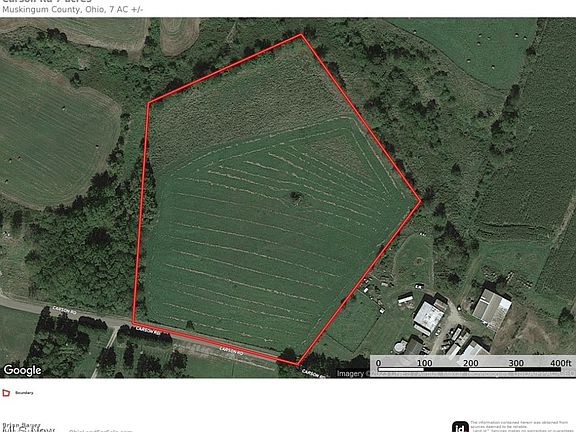The image size is (576, 432).
Task: Select the lone tree inside the field
Action: (296, 198)
